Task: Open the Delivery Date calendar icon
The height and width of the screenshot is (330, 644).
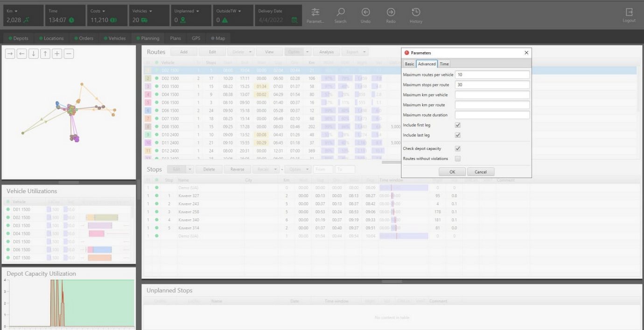Action: click(294, 20)
